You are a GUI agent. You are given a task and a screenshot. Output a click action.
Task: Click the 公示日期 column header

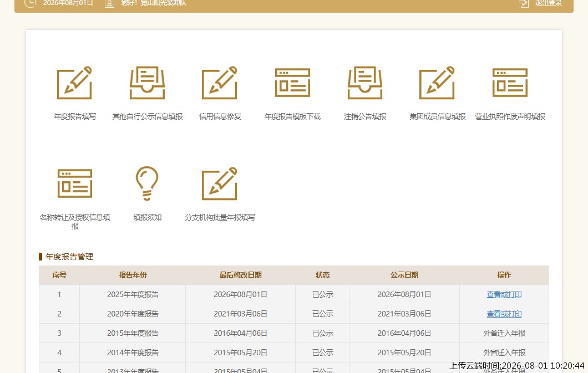pyautogui.click(x=404, y=275)
